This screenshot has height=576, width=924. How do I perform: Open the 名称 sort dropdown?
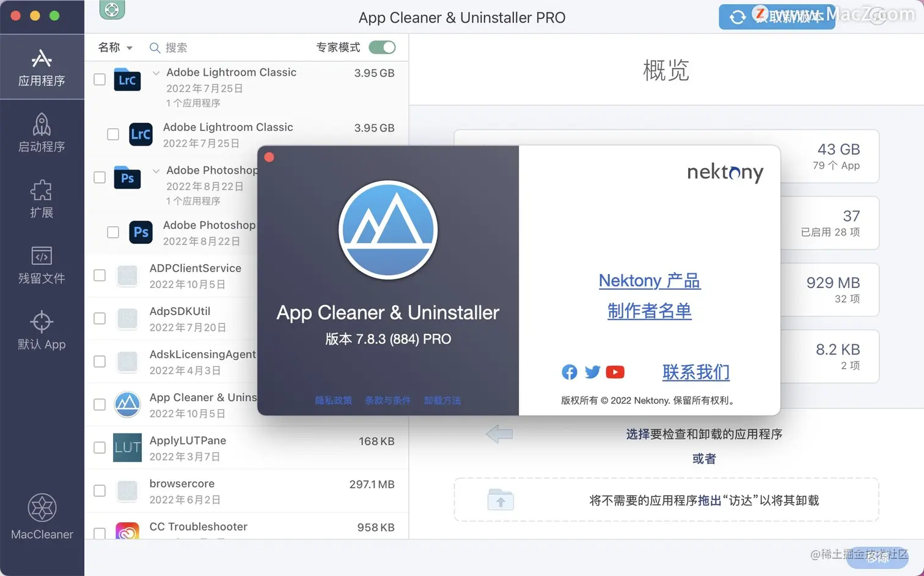point(115,48)
